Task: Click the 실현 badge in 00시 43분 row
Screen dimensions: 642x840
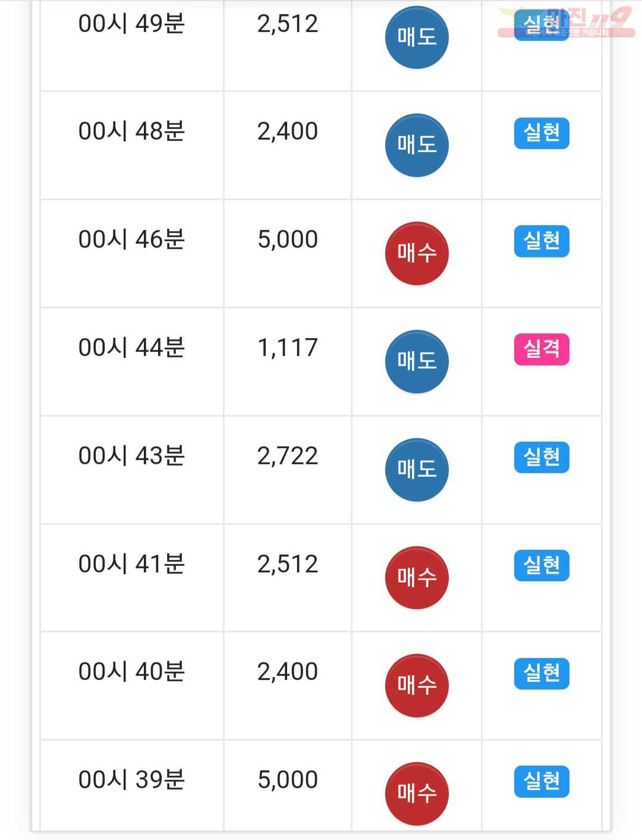Action: [542, 457]
